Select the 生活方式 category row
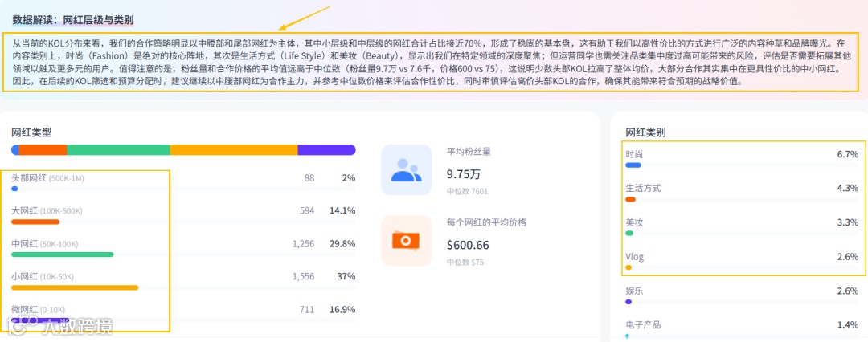This screenshot has width=868, height=342. pyautogui.click(x=742, y=193)
